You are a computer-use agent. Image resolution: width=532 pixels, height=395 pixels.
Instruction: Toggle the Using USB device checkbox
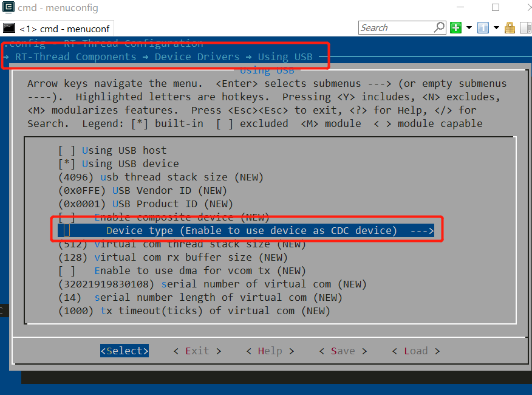pos(67,163)
